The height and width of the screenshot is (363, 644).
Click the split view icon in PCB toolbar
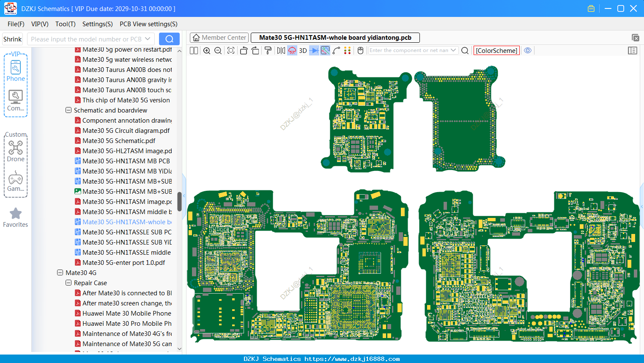point(194,50)
